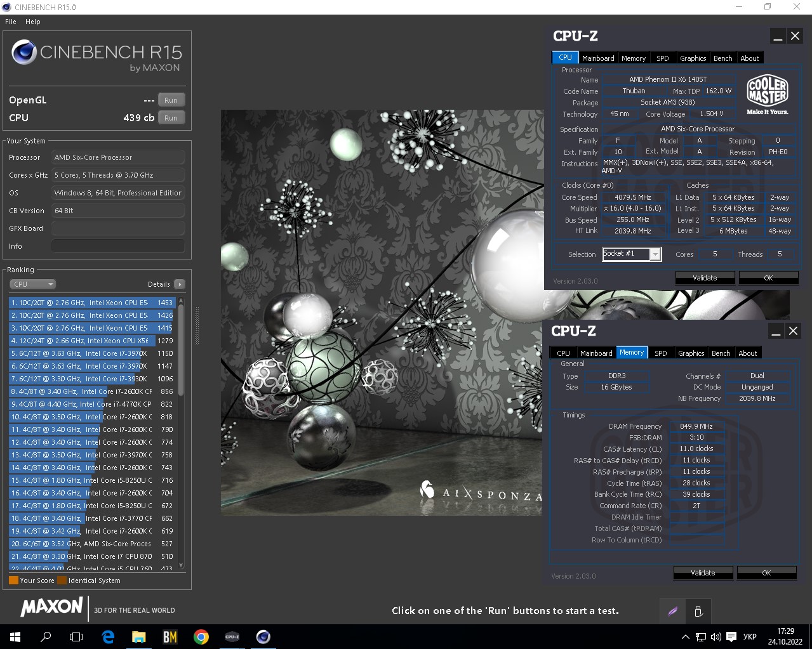Image resolution: width=812 pixels, height=649 pixels.
Task: Open the Socket #1 selection dropdown
Action: click(632, 254)
